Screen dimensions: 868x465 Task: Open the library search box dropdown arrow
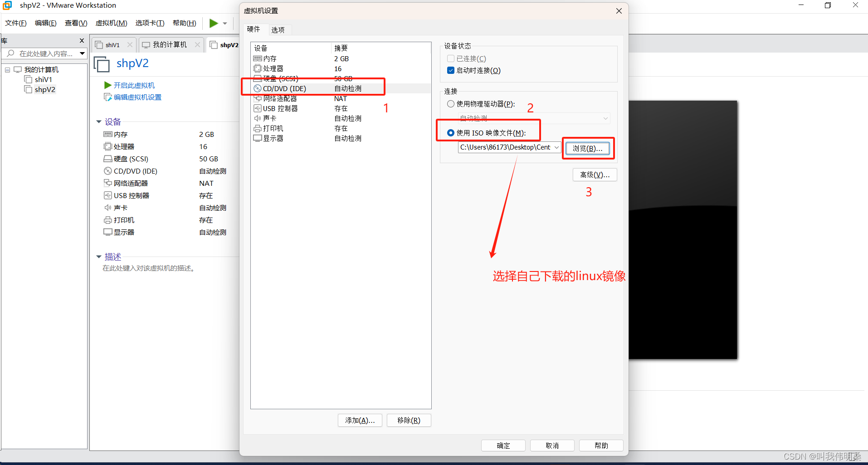[82, 53]
